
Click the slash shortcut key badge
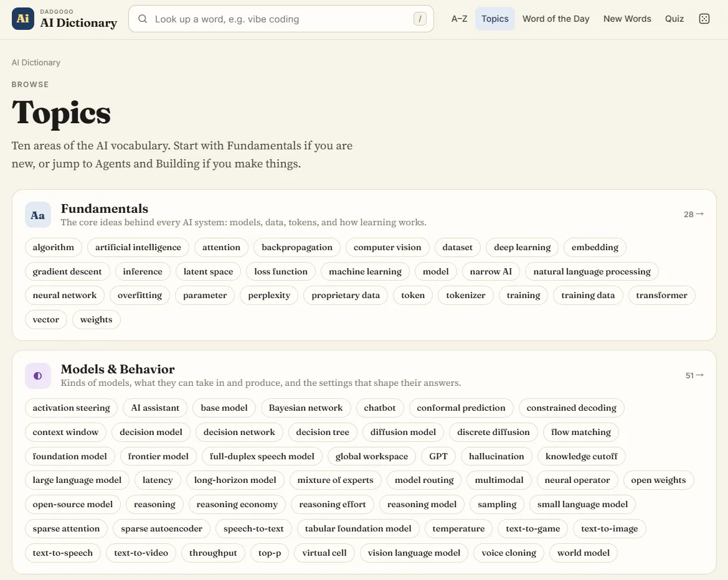coord(420,19)
